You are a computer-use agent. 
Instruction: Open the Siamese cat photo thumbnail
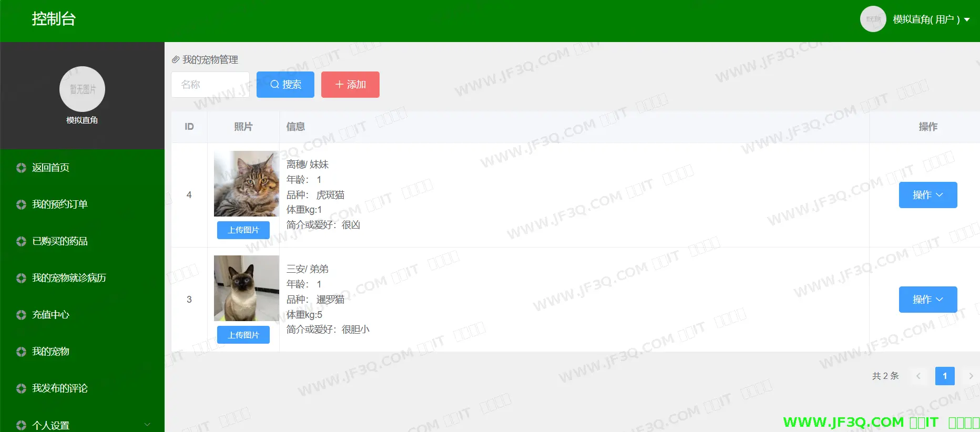click(x=246, y=288)
